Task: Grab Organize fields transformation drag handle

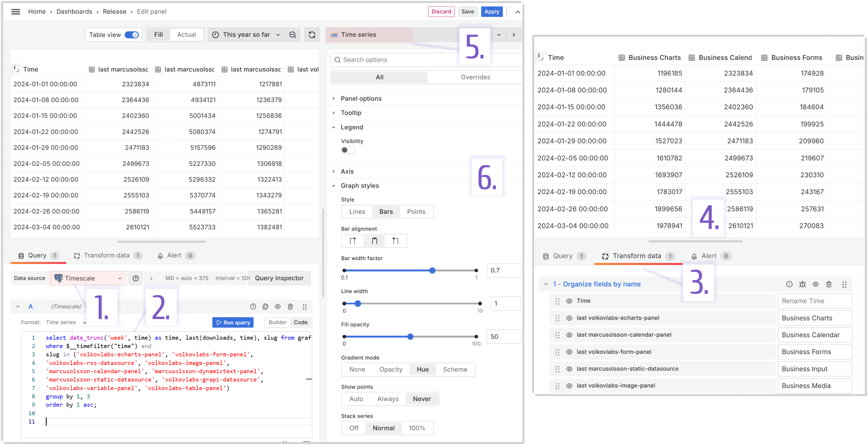Action: click(844, 285)
